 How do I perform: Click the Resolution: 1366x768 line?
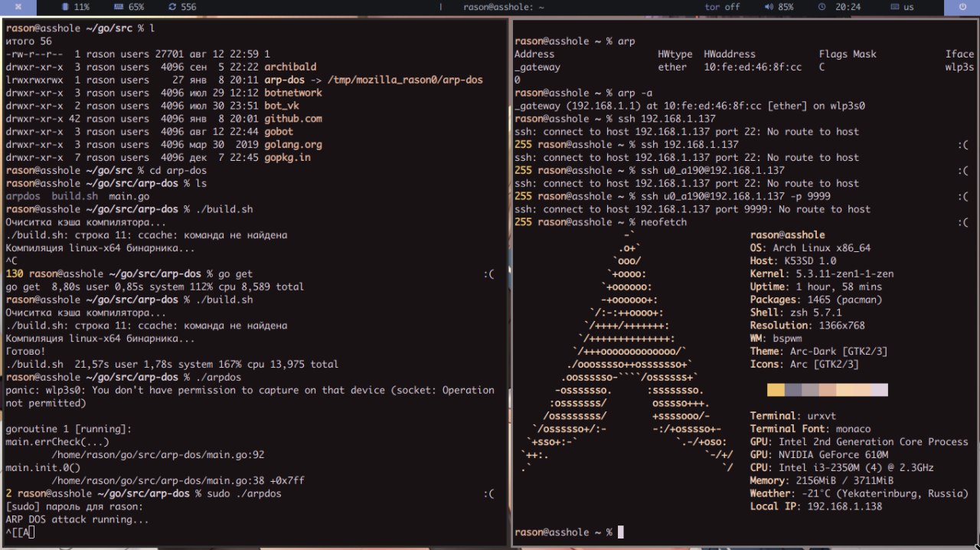[x=808, y=326]
